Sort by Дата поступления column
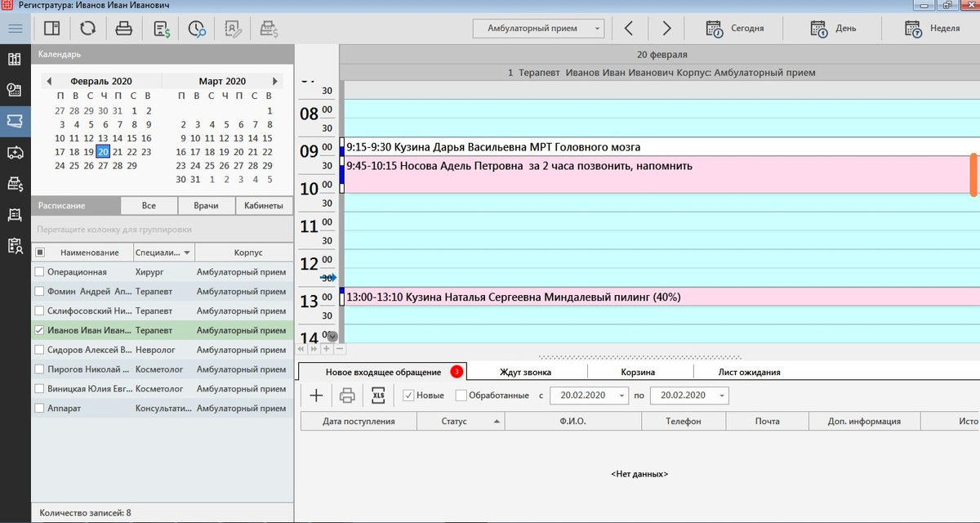The width and height of the screenshot is (980, 523). [359, 422]
